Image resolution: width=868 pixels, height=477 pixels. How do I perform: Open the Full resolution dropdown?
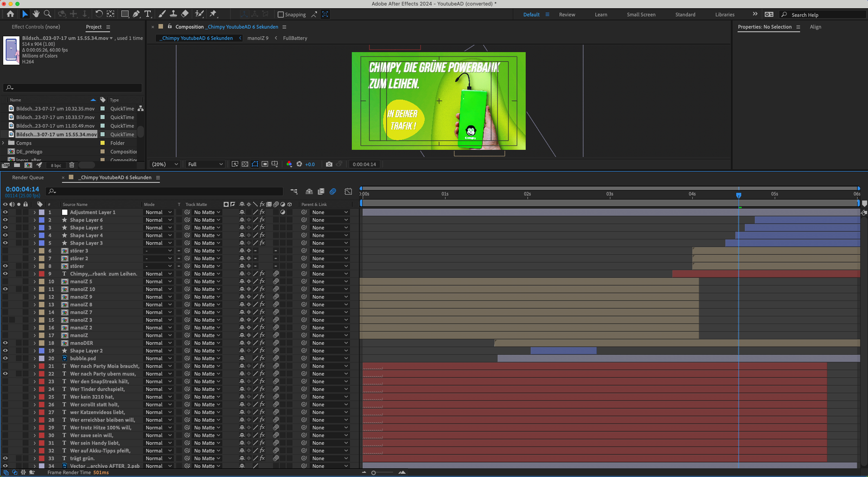[205, 164]
